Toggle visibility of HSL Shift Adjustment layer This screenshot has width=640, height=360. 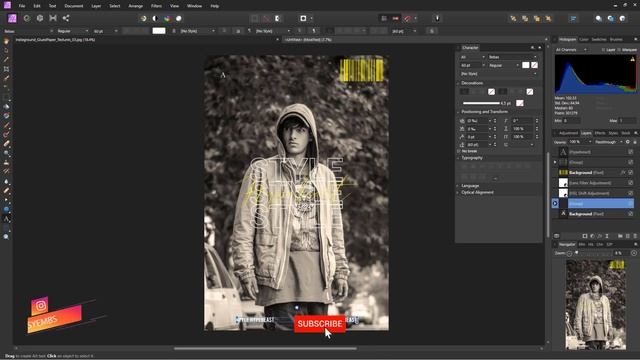(631, 193)
